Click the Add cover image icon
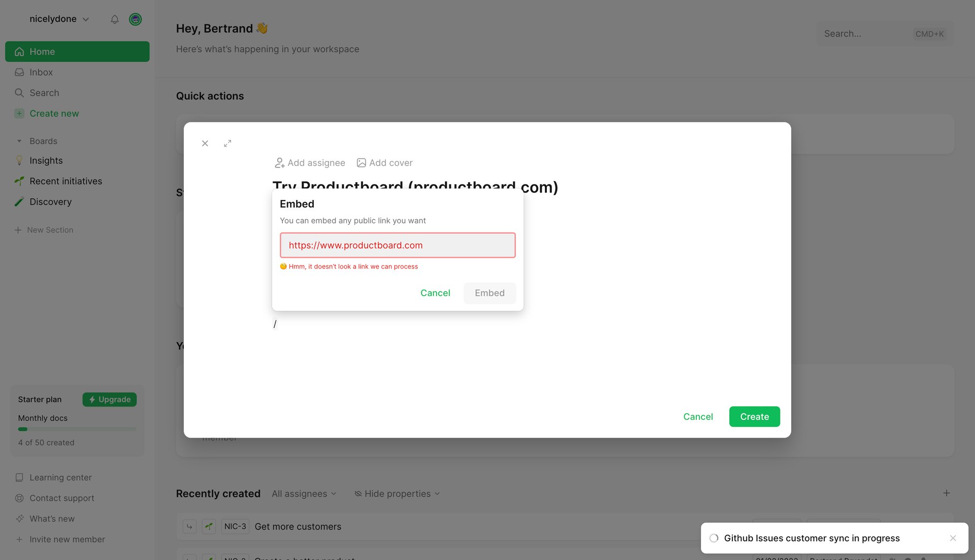This screenshot has width=975, height=560. [x=361, y=162]
